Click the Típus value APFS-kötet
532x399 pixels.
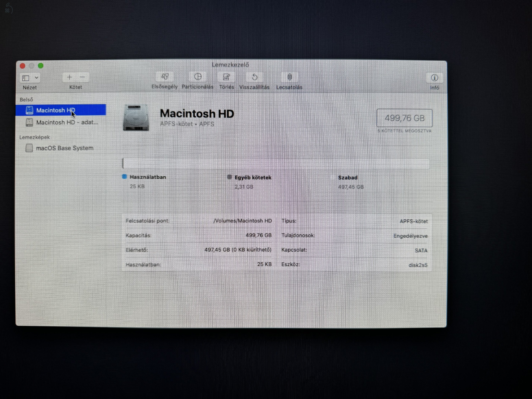pyautogui.click(x=414, y=221)
